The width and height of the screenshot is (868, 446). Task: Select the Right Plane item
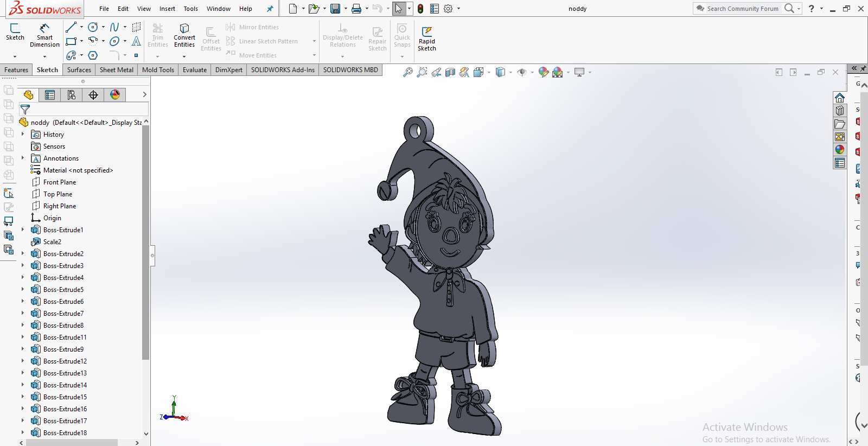[x=60, y=206]
